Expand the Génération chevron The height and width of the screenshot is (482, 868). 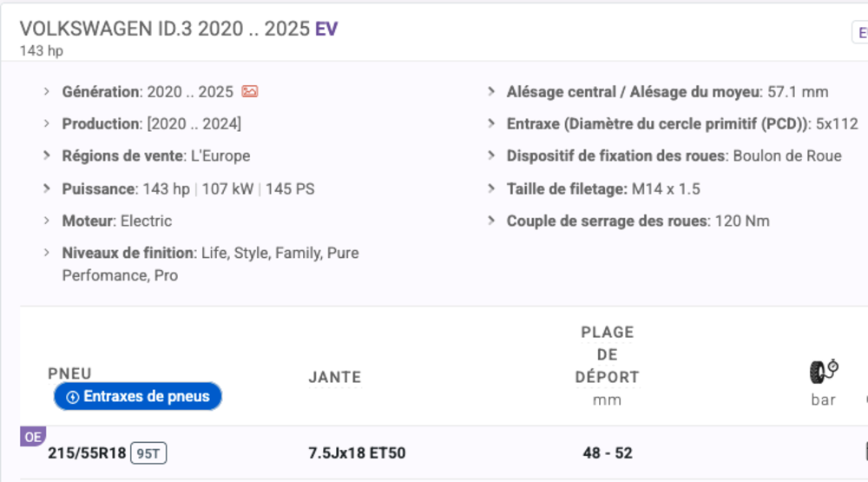[x=47, y=91]
